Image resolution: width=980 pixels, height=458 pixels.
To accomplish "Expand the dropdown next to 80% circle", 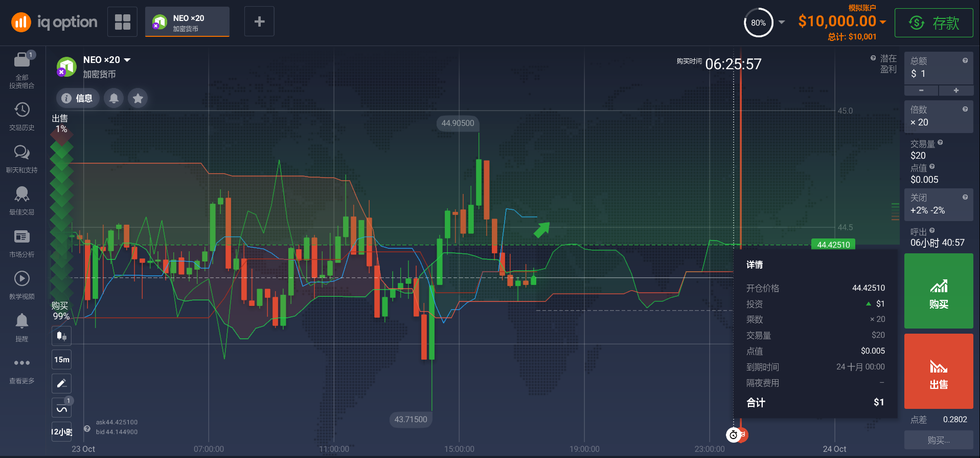I will [782, 23].
